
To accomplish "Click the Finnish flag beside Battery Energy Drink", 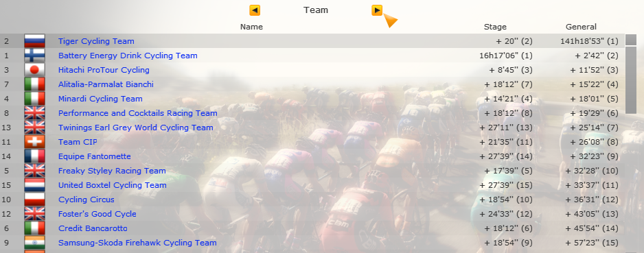I will [x=34, y=56].
